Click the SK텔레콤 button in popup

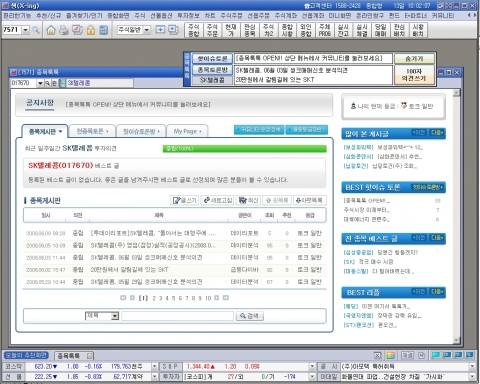pyautogui.click(x=212, y=80)
